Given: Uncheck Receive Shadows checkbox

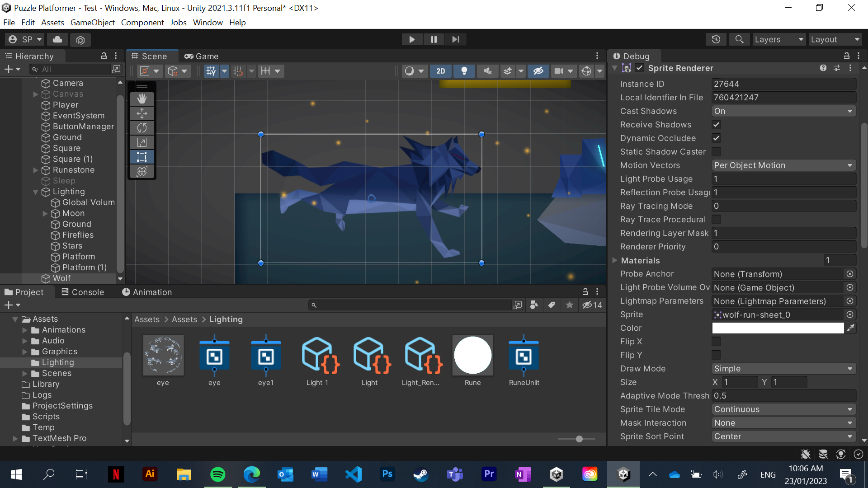Looking at the screenshot, I should tap(717, 125).
